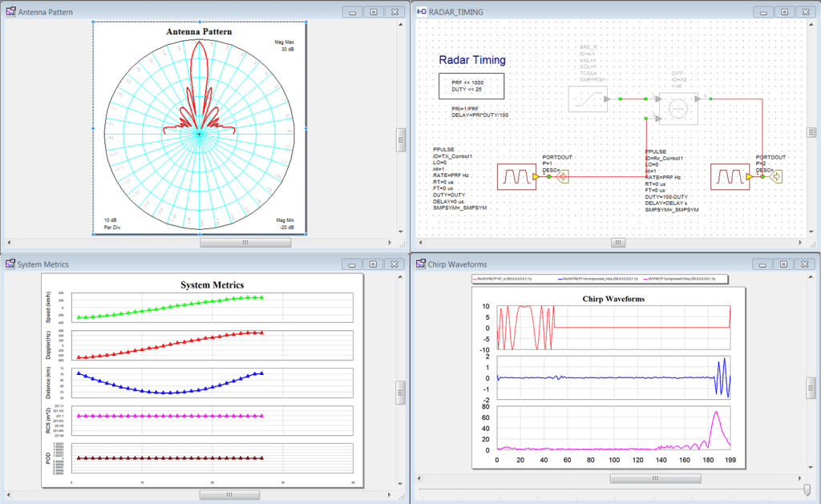Screen dimensions: 821x504
Task: Click the Chirp Waveforms scroll-up arrow
Action: pos(811,277)
